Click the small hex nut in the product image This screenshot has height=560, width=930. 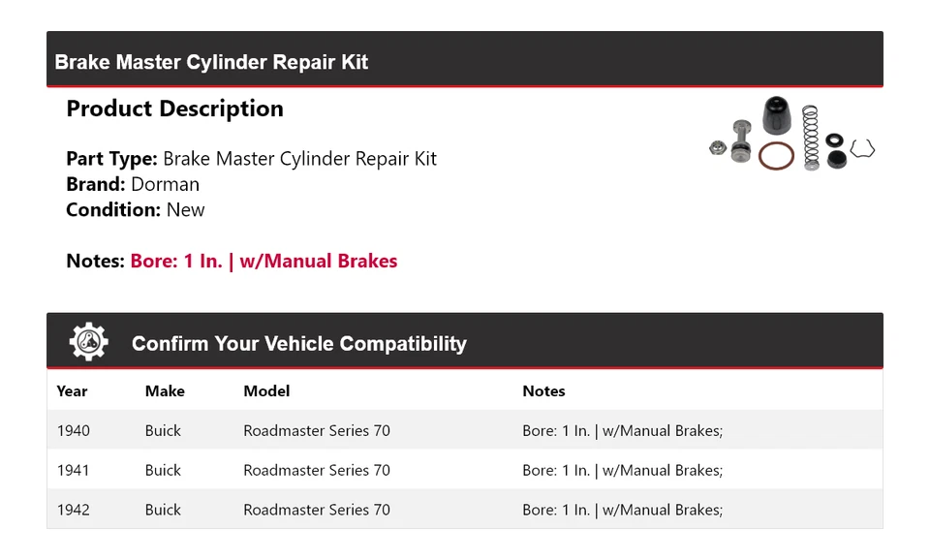pyautogui.click(x=718, y=147)
